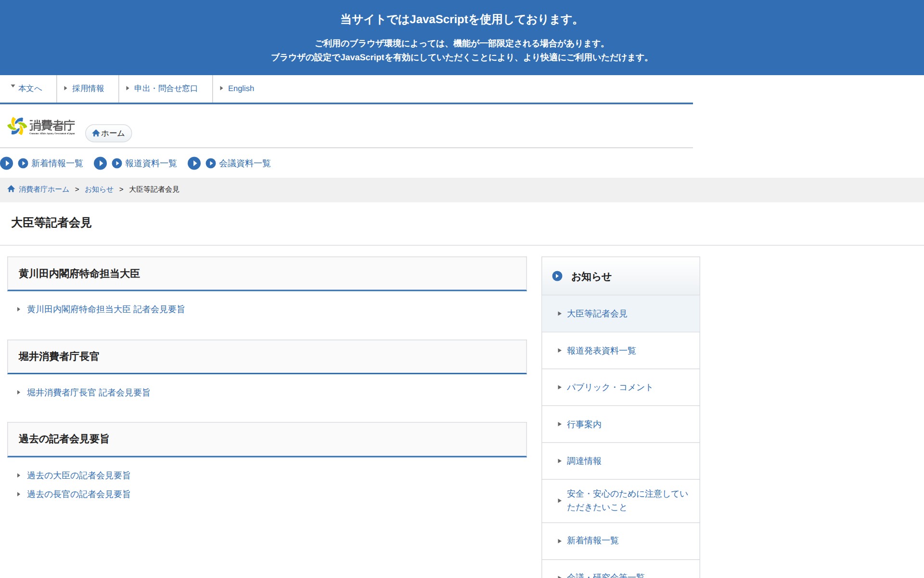Click the arrow icon beside 会議資料一覧
The image size is (924, 578).
[x=211, y=163]
